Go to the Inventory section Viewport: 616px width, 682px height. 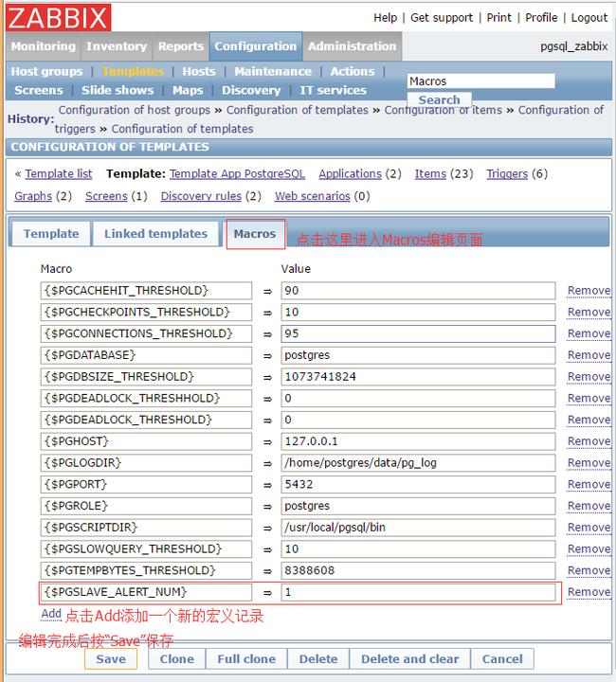point(117,46)
